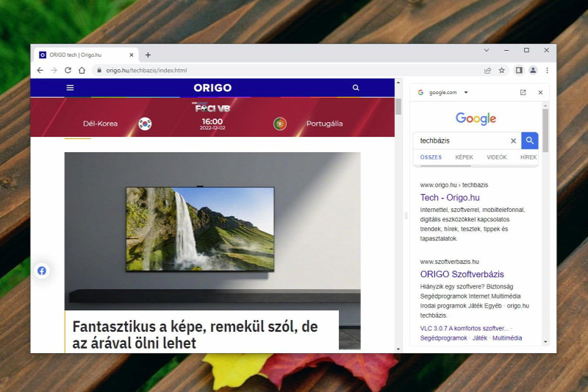Share this page via the share icon
Image resolution: width=588 pixels, height=392 pixels.
tap(487, 70)
